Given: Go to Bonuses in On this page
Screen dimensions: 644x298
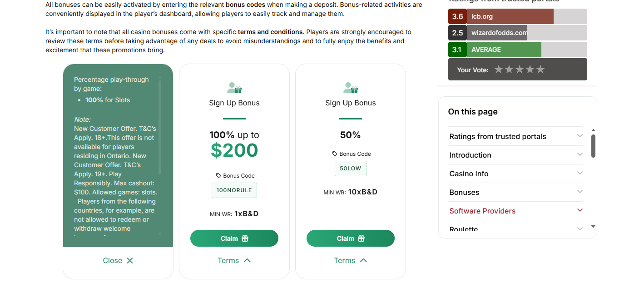Looking at the screenshot, I should [x=464, y=192].
